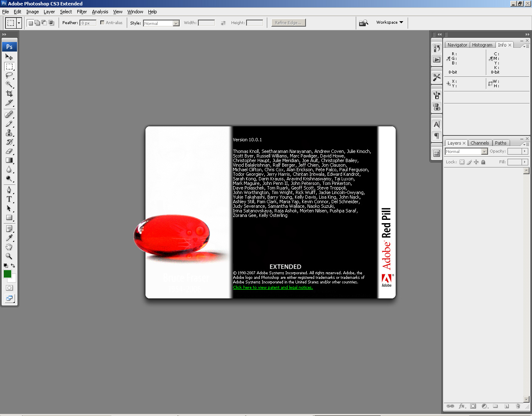532x416 pixels.
Task: Select the Pen tool
Action: coord(9,190)
